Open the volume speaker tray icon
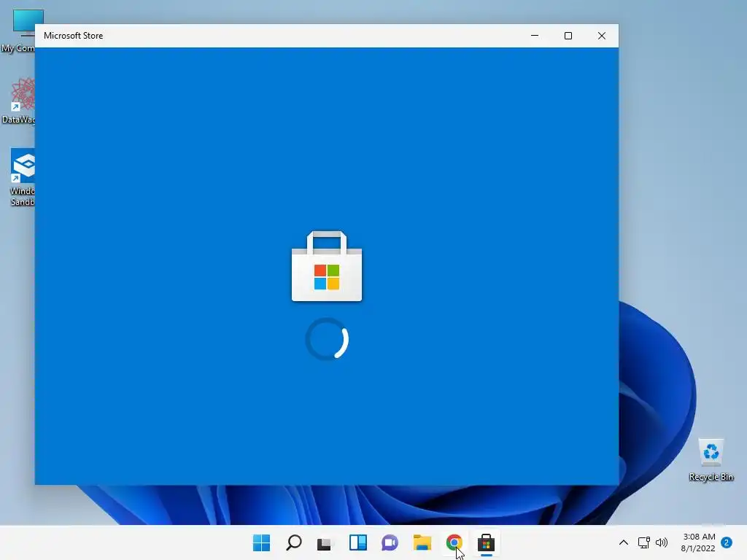 tap(661, 542)
